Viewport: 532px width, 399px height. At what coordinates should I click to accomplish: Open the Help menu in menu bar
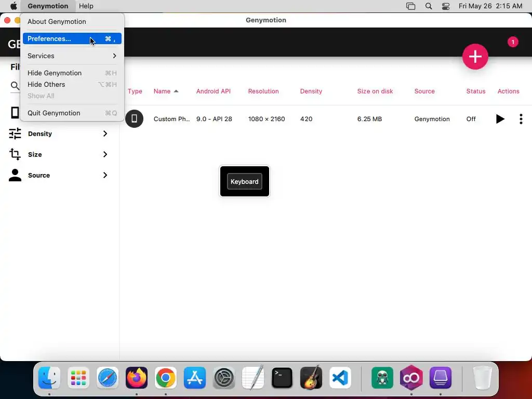click(86, 6)
